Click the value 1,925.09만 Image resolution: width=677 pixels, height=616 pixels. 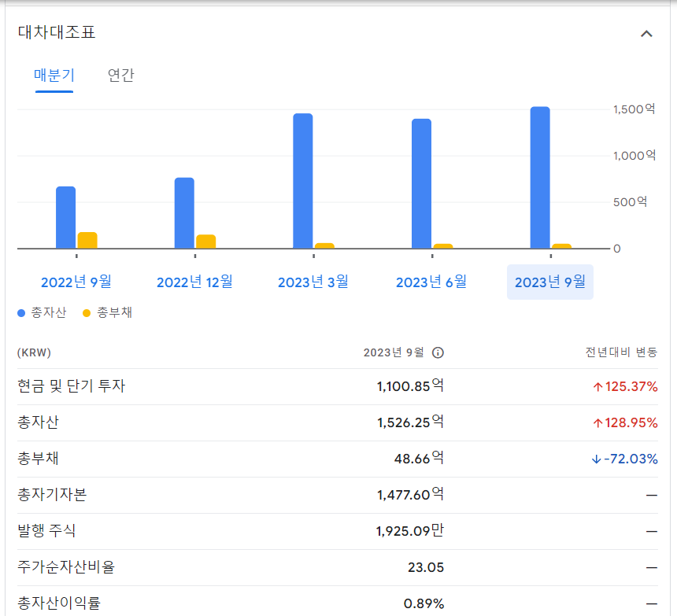[x=410, y=531]
